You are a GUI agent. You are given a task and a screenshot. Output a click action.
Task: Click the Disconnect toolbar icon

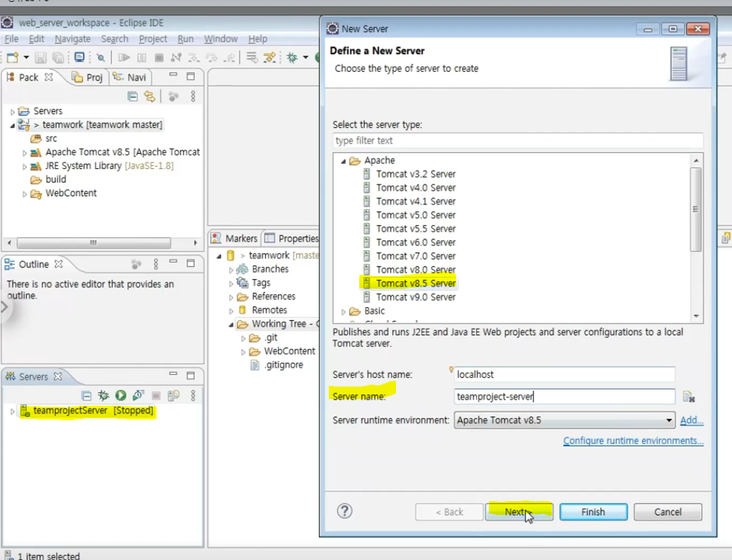[176, 58]
